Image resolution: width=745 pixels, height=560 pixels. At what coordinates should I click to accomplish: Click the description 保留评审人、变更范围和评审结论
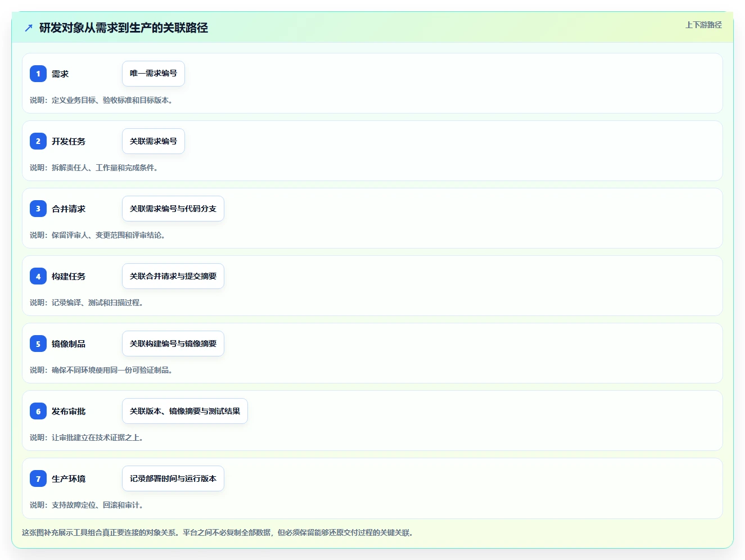click(109, 235)
